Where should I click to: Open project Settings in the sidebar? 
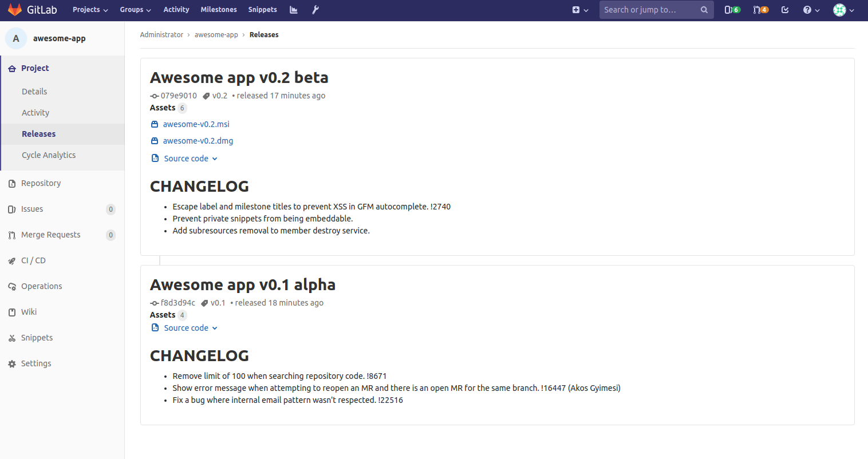click(35, 363)
